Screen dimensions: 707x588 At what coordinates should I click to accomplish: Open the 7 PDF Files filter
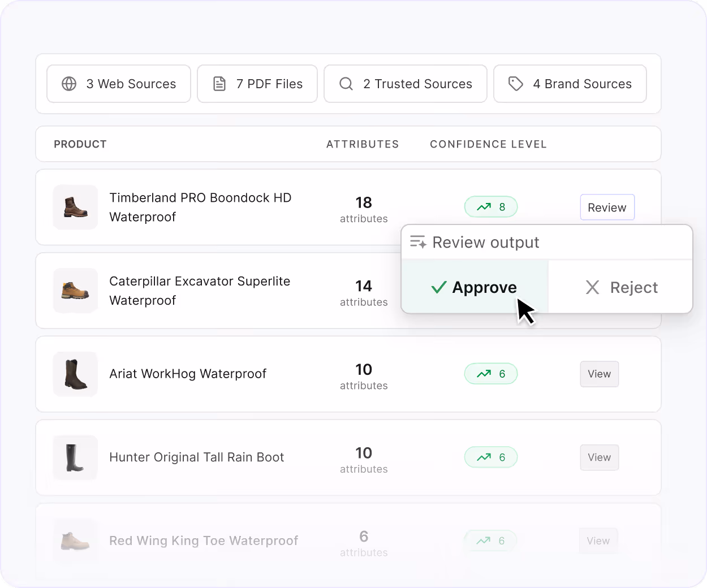click(257, 84)
